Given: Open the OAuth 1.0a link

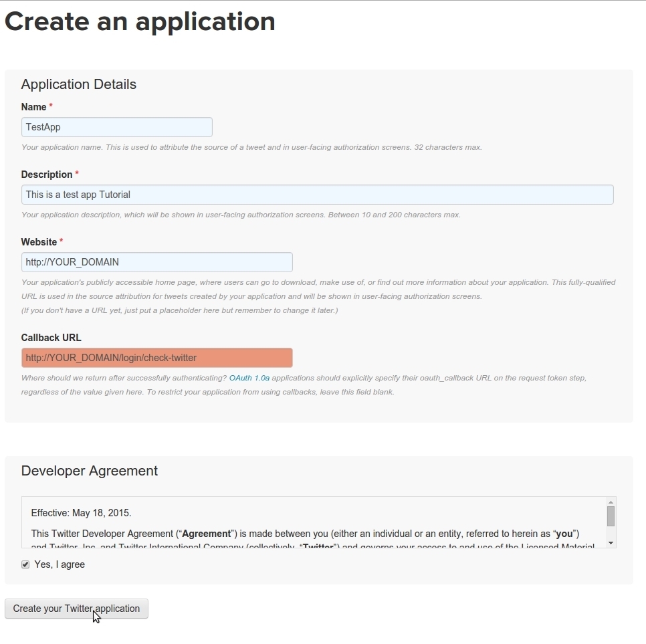Looking at the screenshot, I should click(x=249, y=378).
